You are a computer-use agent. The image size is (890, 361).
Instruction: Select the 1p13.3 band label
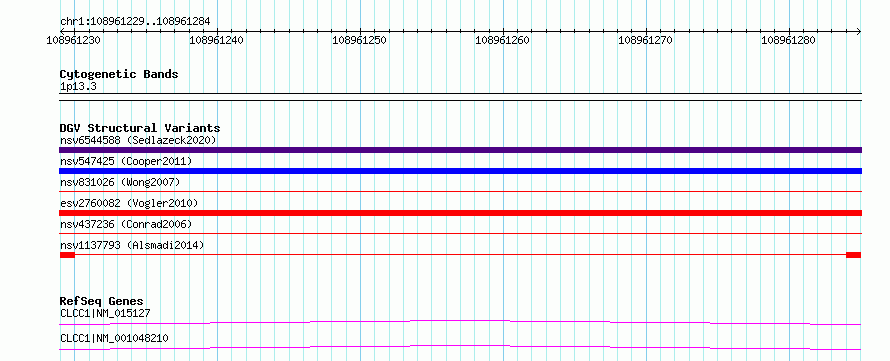(78, 87)
